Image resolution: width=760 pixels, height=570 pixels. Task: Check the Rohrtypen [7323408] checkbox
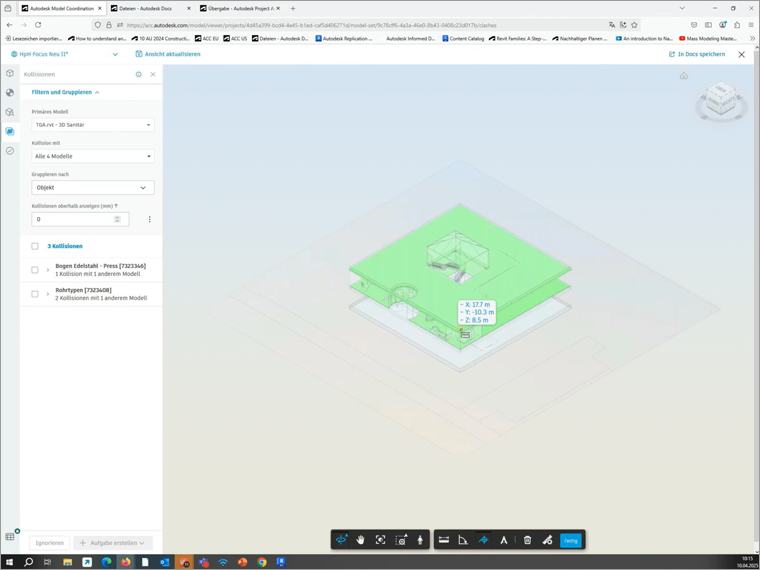point(35,294)
